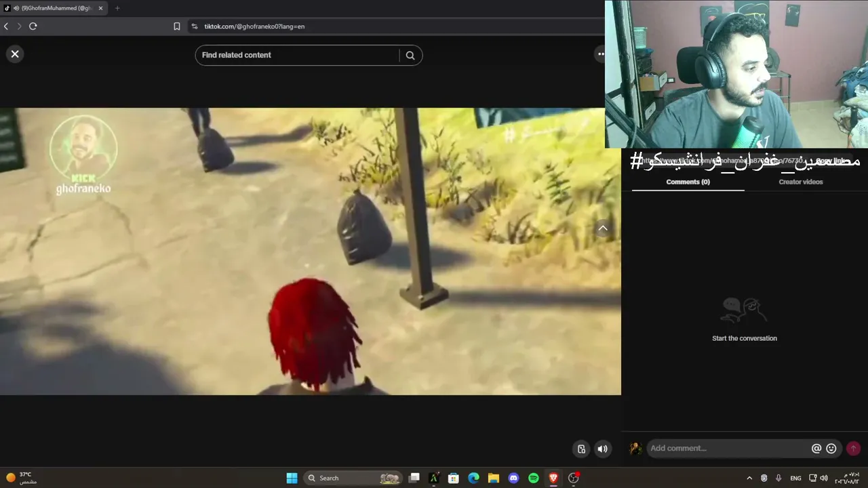The height and width of the screenshot is (488, 868).
Task: Insert a mention with the @ icon
Action: point(816,448)
